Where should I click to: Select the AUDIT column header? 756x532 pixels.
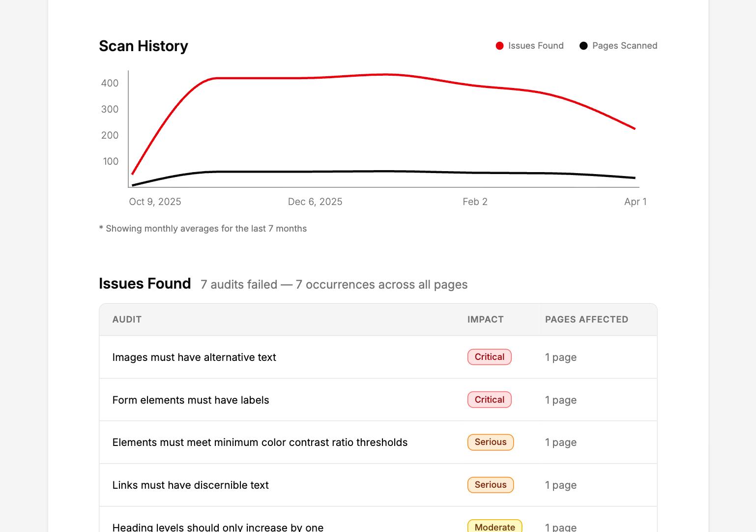tap(127, 320)
